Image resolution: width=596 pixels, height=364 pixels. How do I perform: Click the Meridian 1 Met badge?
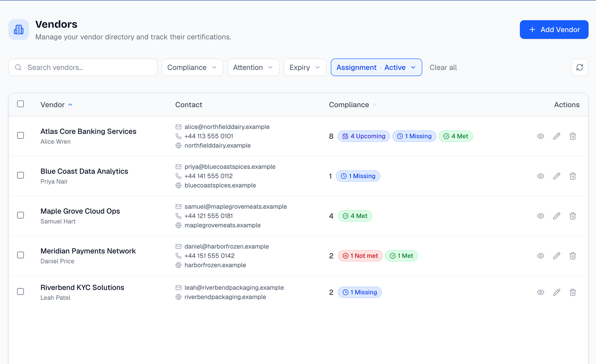[x=401, y=256]
